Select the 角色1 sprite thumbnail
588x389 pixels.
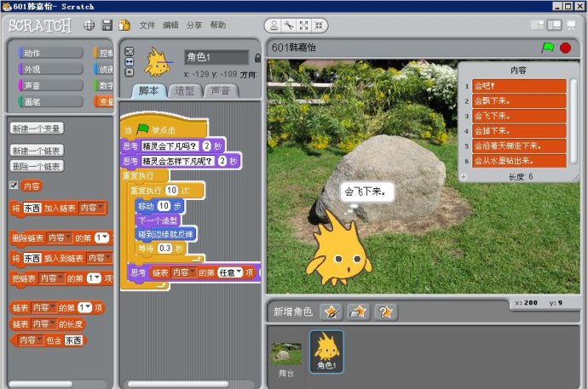click(326, 352)
